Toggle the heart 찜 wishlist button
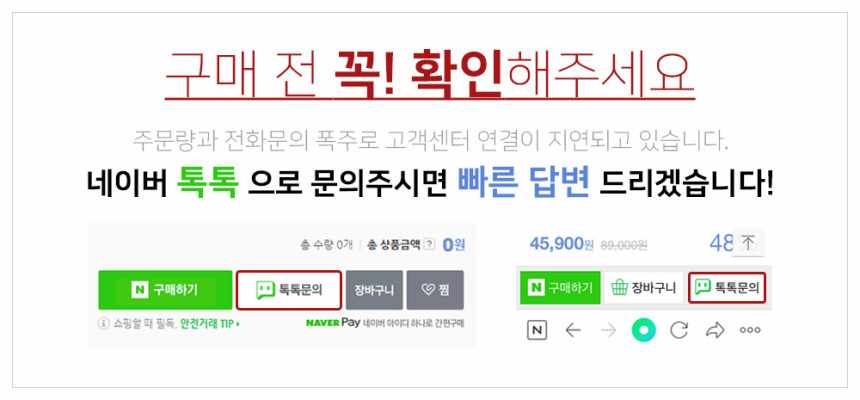 click(435, 290)
